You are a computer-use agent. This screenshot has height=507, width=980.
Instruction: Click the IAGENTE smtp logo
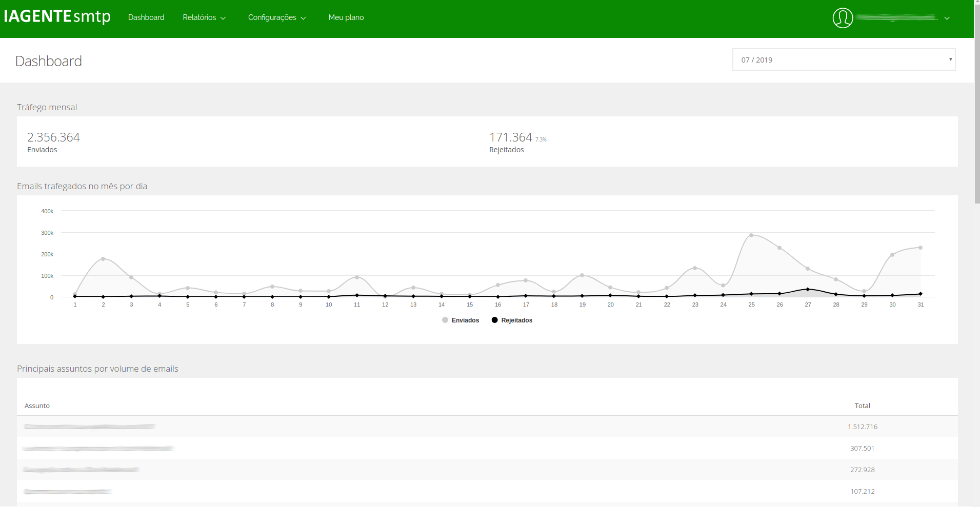pos(56,16)
